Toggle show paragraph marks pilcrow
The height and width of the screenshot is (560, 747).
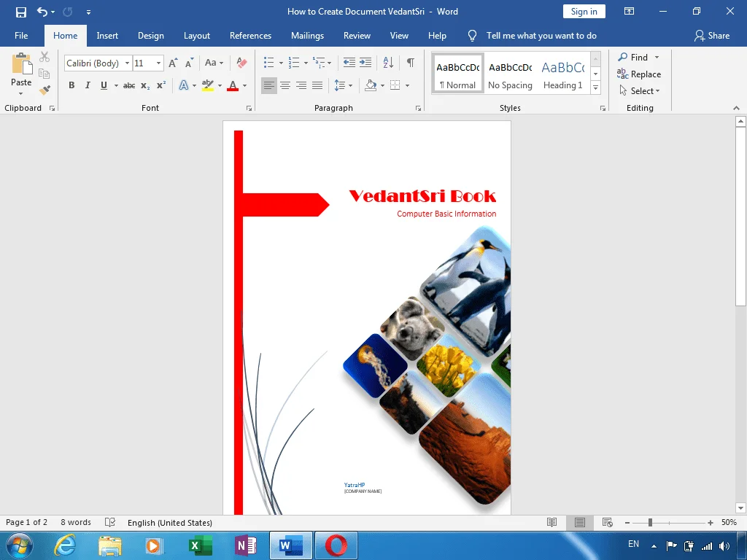410,63
